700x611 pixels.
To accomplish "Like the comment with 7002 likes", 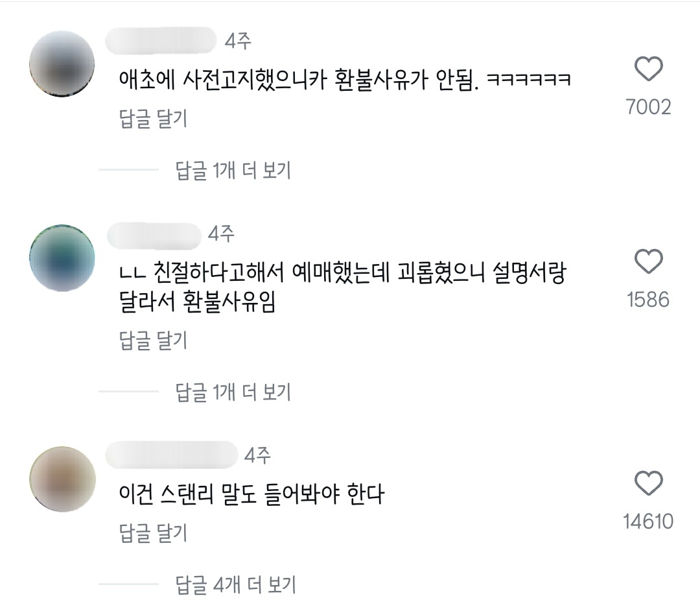I will pyautogui.click(x=648, y=69).
